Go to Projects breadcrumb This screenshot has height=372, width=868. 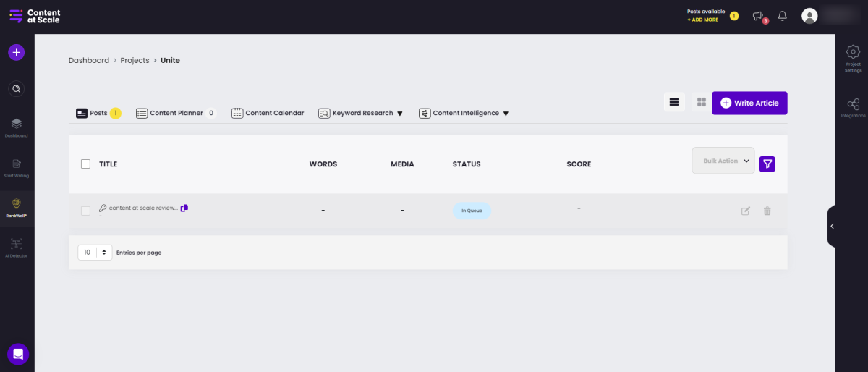[x=135, y=60]
